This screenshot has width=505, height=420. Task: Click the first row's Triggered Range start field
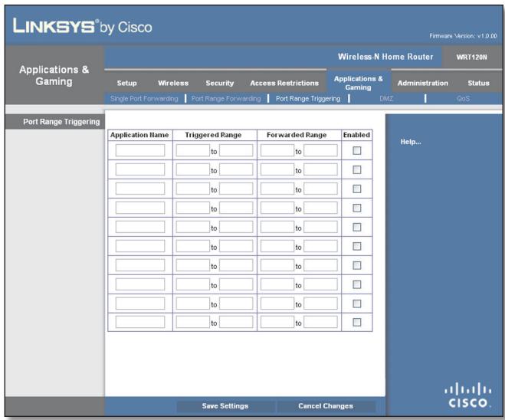click(x=193, y=150)
